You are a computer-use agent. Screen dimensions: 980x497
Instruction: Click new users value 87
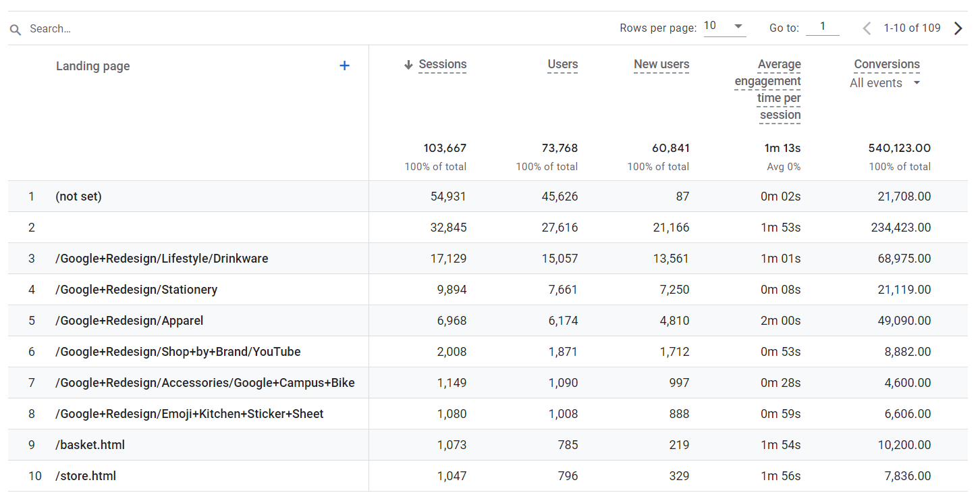pyautogui.click(x=682, y=197)
